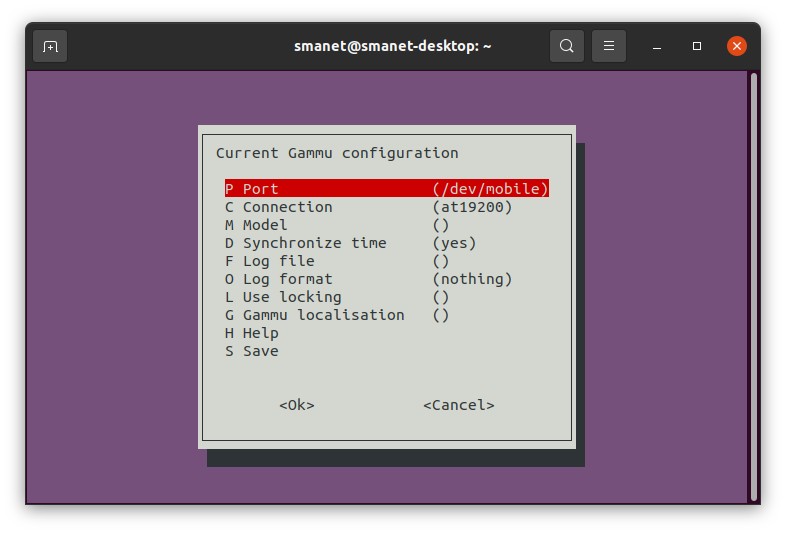Maximize the terminal window
786x533 pixels.
pyautogui.click(x=697, y=46)
